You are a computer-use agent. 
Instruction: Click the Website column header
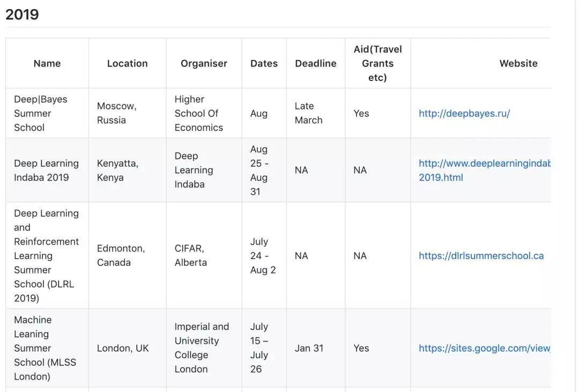pos(518,63)
